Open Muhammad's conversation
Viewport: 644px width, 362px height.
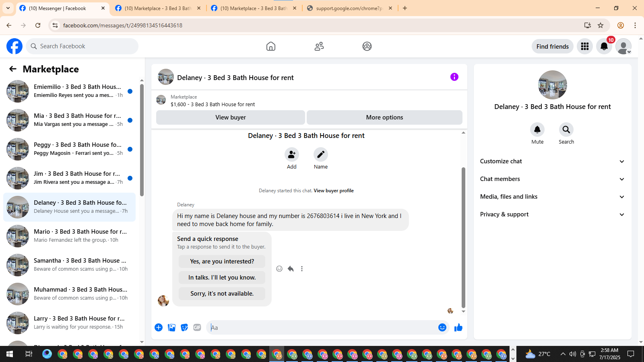(x=69, y=294)
